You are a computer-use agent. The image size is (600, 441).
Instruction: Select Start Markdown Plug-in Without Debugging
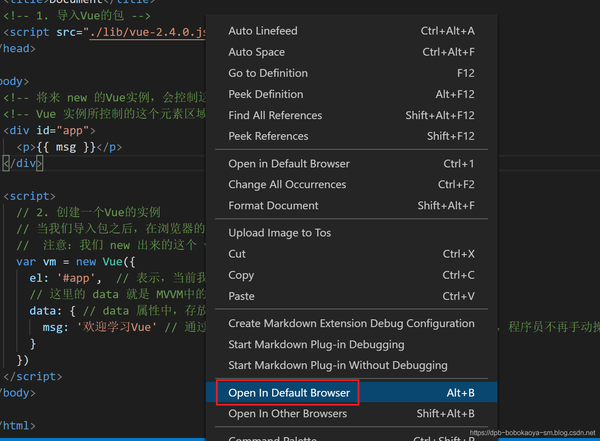pyautogui.click(x=351, y=366)
